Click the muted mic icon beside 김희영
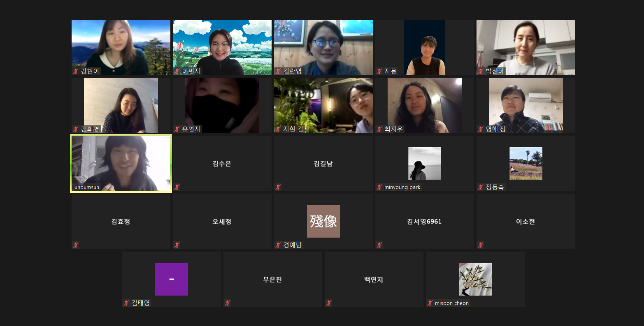This screenshot has width=644, height=326. (x=76, y=129)
